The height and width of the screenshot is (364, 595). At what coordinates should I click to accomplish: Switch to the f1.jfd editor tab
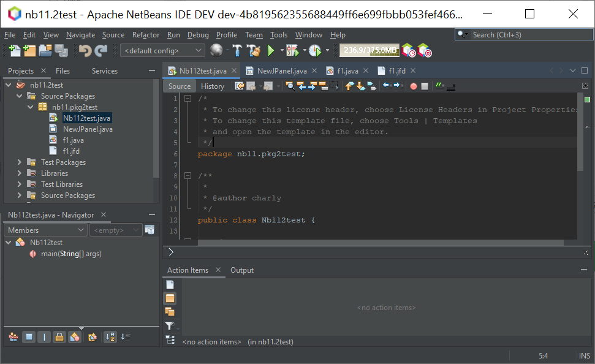point(397,70)
